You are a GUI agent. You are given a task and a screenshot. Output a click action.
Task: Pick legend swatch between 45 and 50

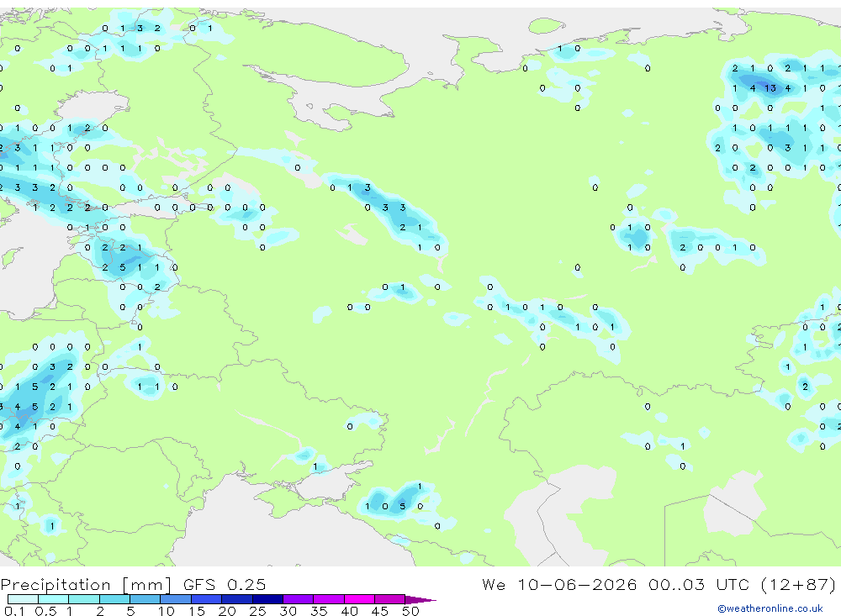coord(390,599)
